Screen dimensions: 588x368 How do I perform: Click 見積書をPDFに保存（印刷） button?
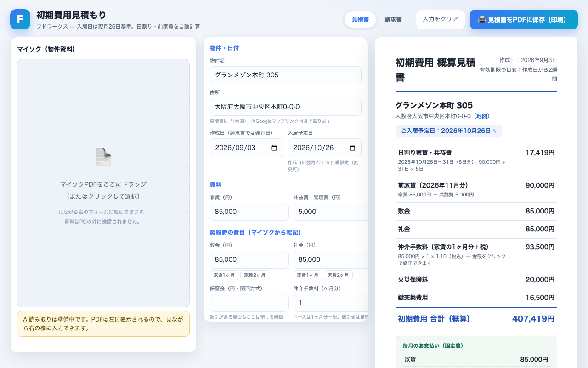(x=524, y=20)
